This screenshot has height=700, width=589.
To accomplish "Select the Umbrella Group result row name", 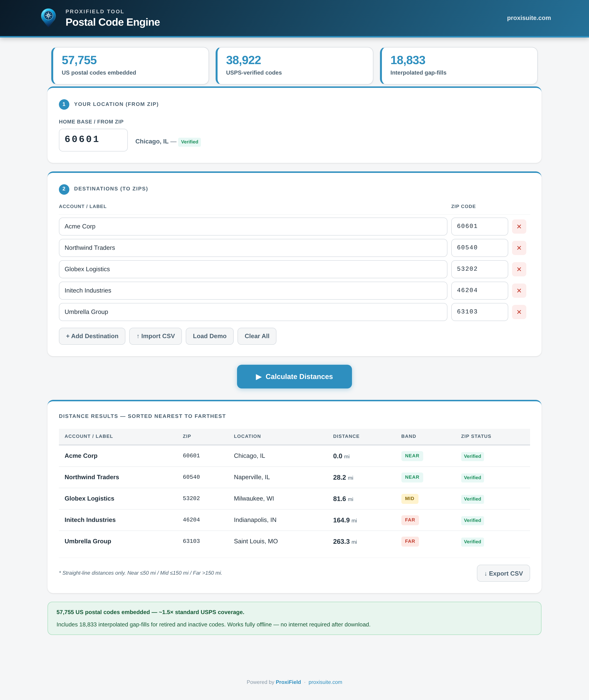I will 88,541.
